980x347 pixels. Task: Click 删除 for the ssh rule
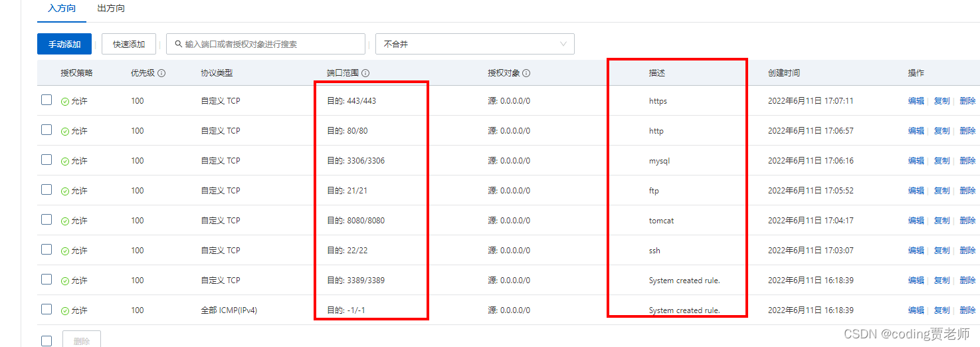click(x=967, y=251)
